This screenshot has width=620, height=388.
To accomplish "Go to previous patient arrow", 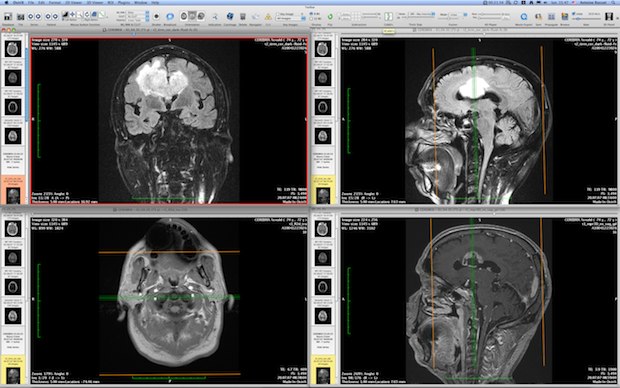I will 47,17.
